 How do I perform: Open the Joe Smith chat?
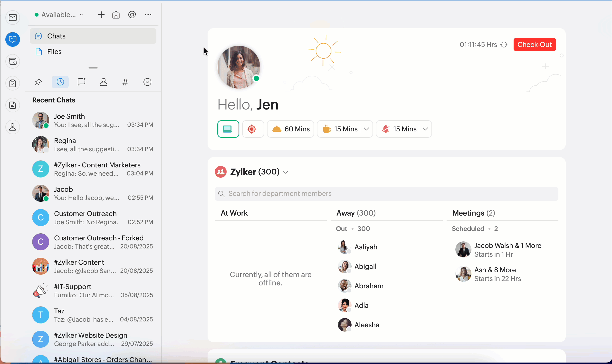(x=93, y=120)
